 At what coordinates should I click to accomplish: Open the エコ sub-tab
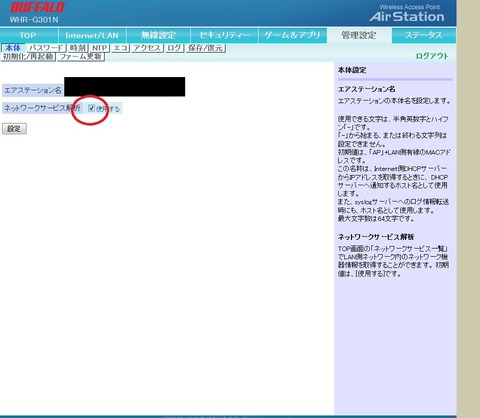[x=120, y=48]
